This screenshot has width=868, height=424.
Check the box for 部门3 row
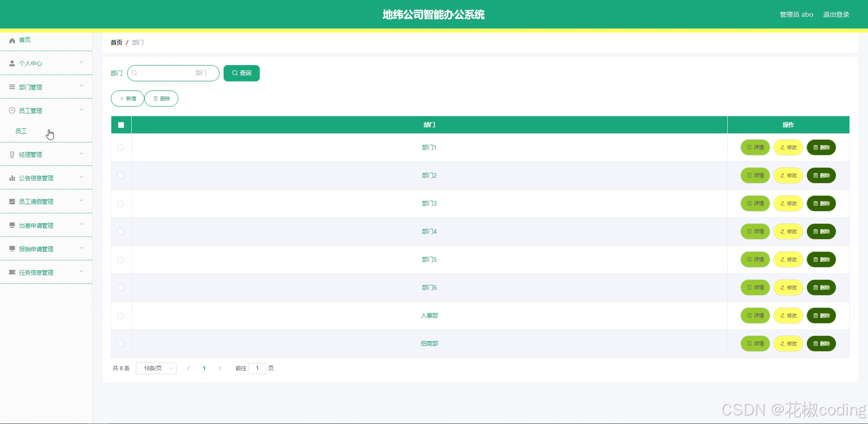click(x=120, y=203)
